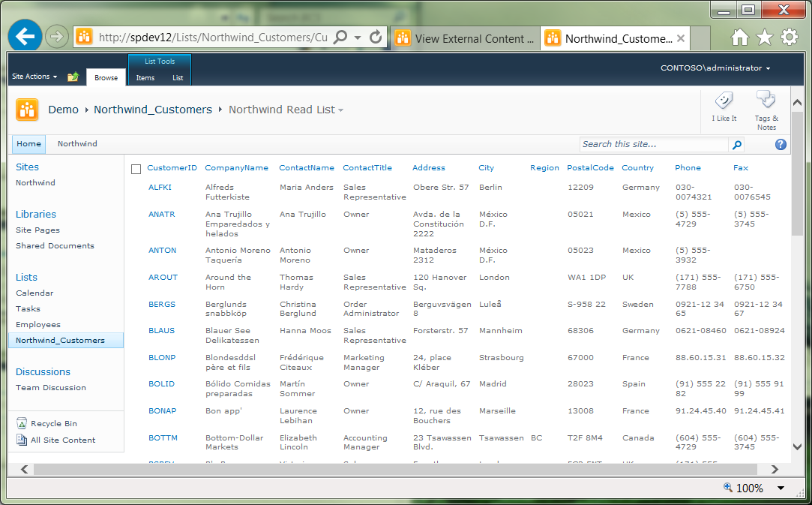This screenshot has width=812, height=505.
Task: Open the Tasks list link
Action: 28,309
